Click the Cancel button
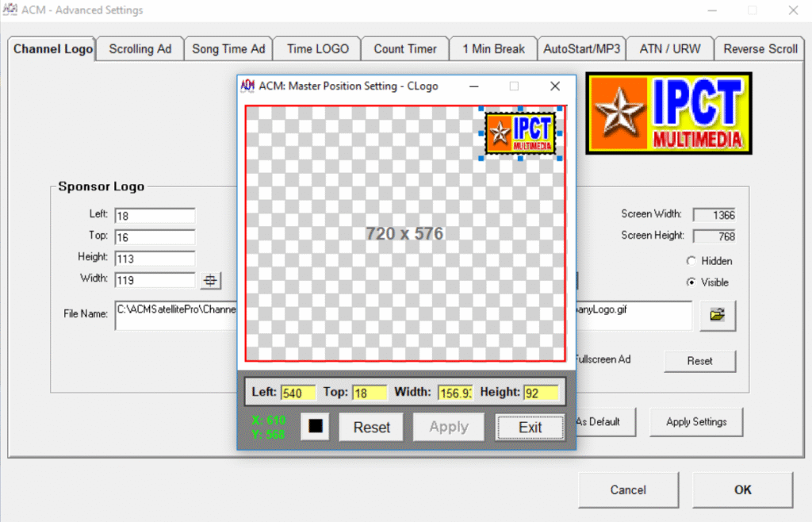The width and height of the screenshot is (812, 522). tap(628, 489)
